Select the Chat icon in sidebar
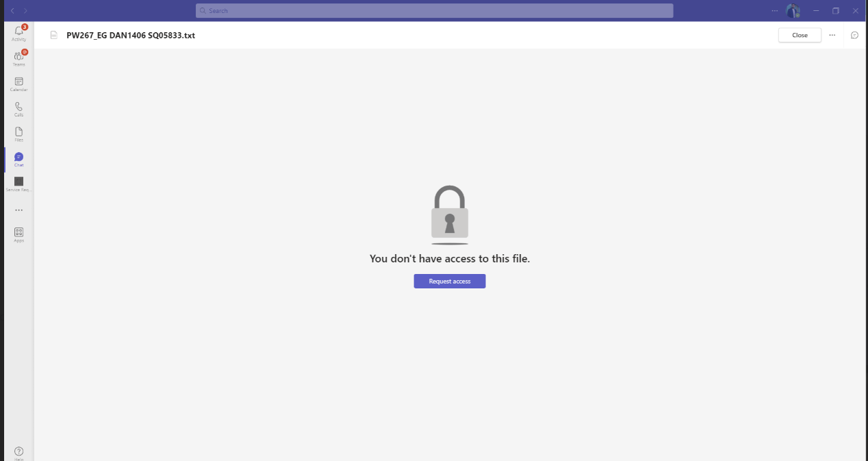Viewport: 868px width, 461px height. click(x=18, y=159)
